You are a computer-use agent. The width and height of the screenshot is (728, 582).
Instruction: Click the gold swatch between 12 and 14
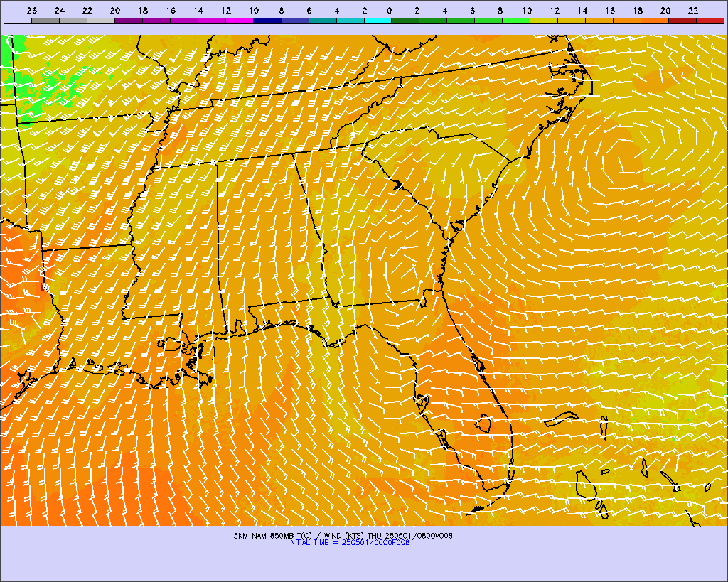point(572,21)
